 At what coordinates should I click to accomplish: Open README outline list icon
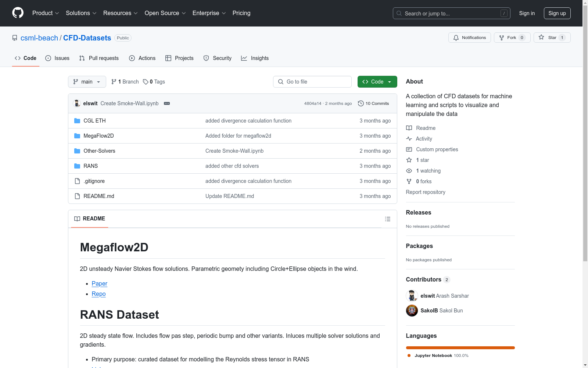coord(387,219)
